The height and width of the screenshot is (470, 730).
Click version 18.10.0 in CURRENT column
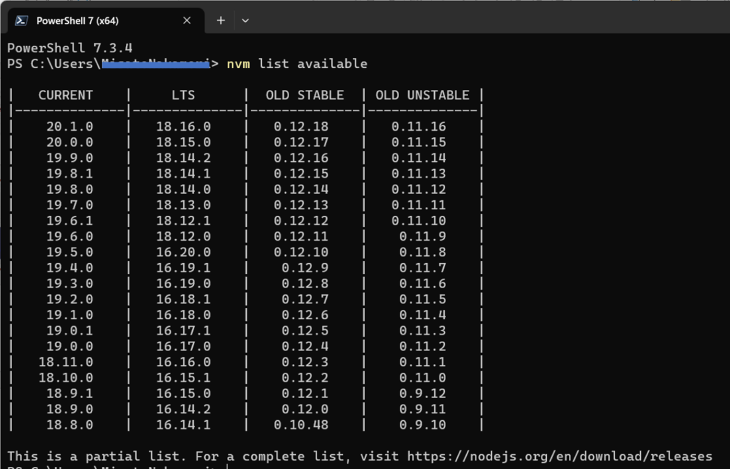click(x=66, y=378)
